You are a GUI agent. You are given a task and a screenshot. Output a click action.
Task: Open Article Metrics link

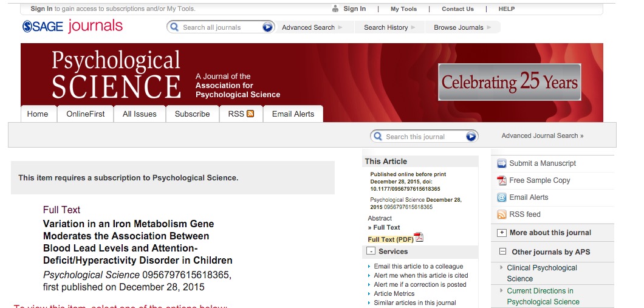[394, 293]
